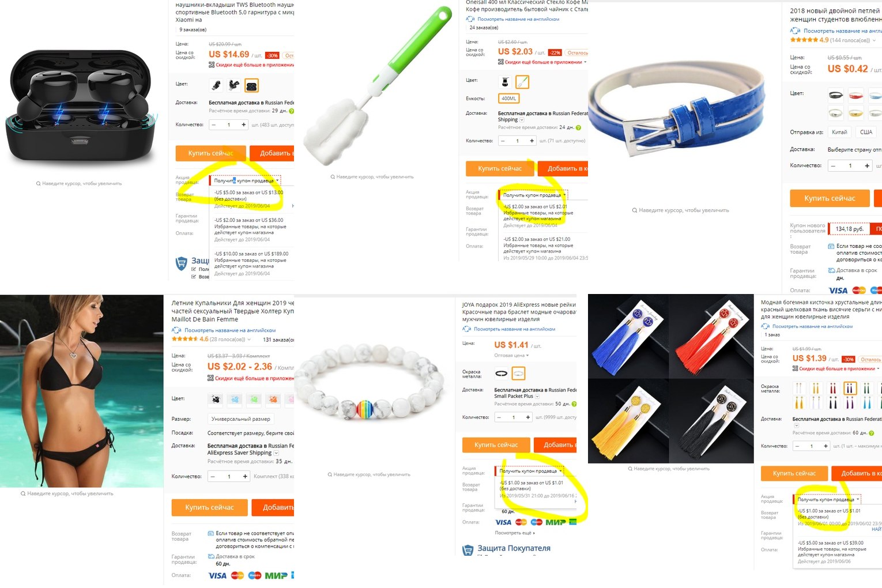Select the black bracelet variant icon
The height and width of the screenshot is (588, 882).
click(x=502, y=374)
